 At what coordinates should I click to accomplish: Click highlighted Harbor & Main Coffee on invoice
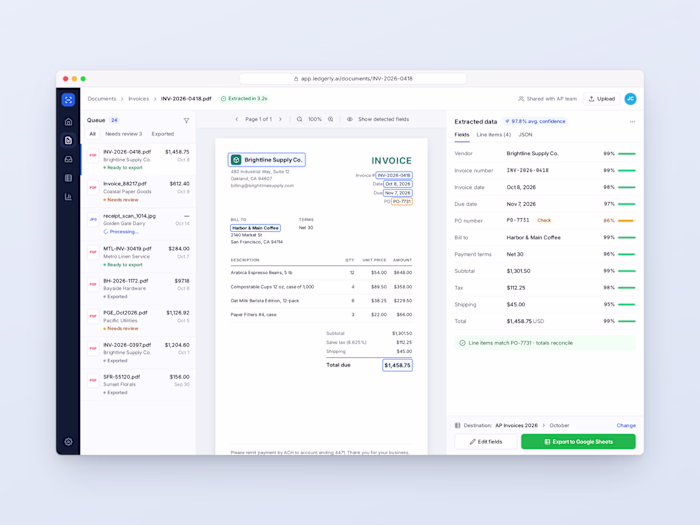(255, 228)
